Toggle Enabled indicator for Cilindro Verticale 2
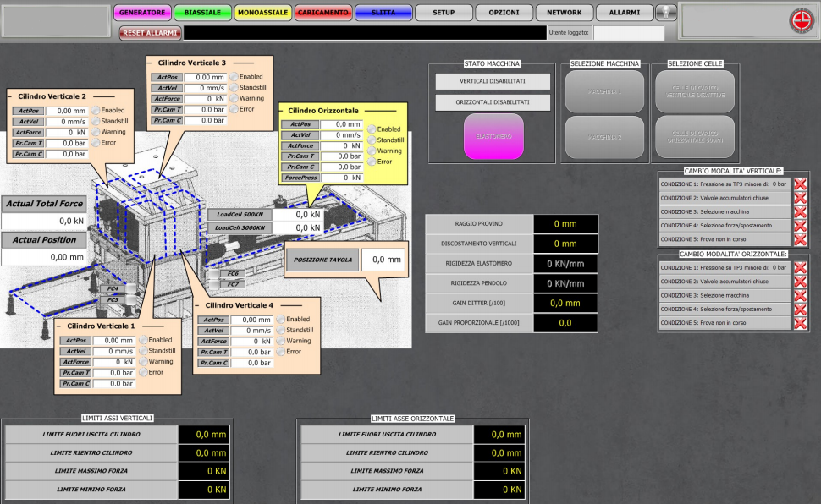The height and width of the screenshot is (504, 821). coord(96,111)
